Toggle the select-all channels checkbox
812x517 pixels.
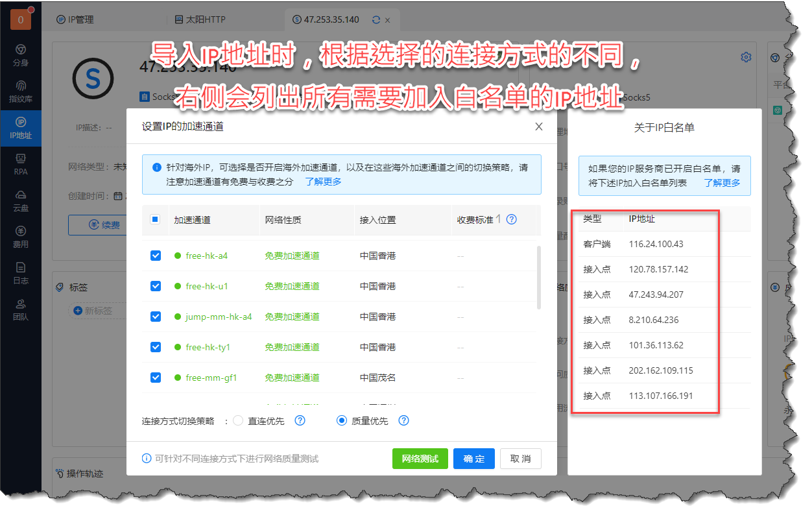(156, 220)
